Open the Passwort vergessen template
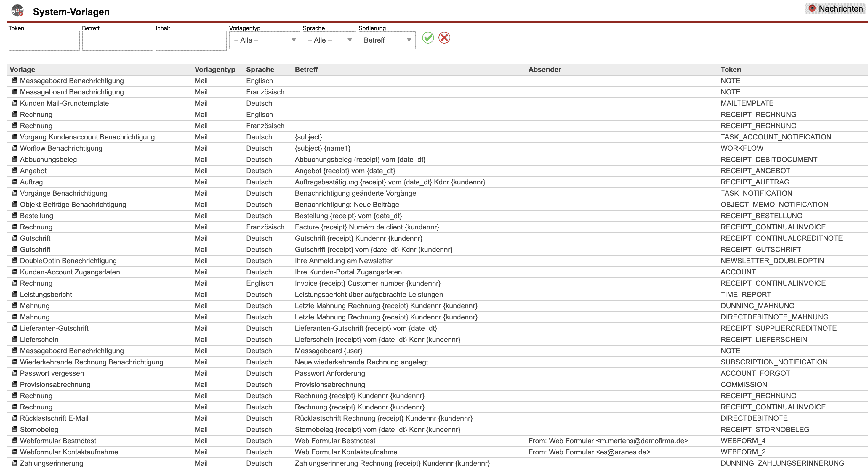 (x=52, y=373)
